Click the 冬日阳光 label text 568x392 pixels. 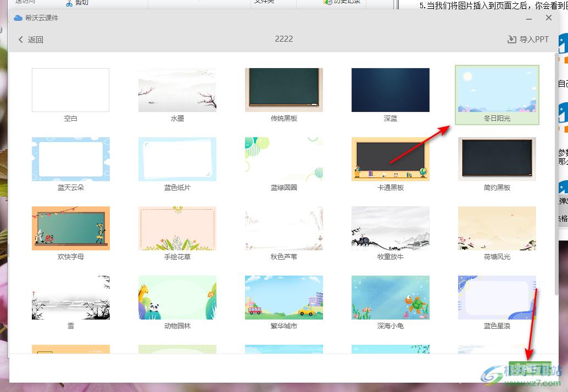coord(497,119)
